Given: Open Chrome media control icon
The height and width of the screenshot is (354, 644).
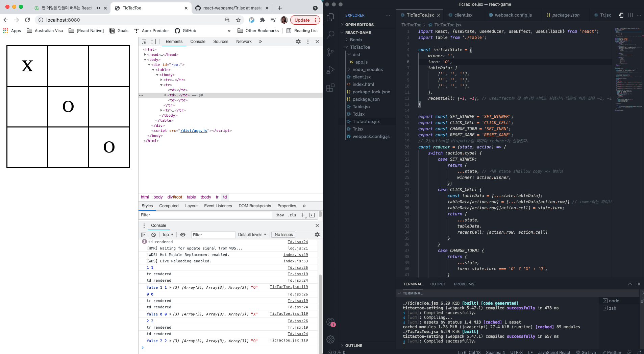Looking at the screenshot, I should 273,20.
